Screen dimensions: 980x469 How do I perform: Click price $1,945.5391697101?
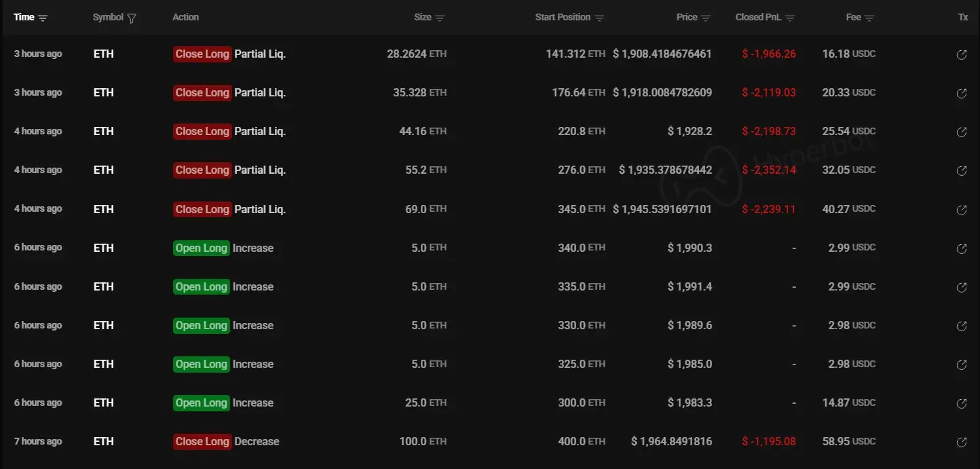coord(662,209)
